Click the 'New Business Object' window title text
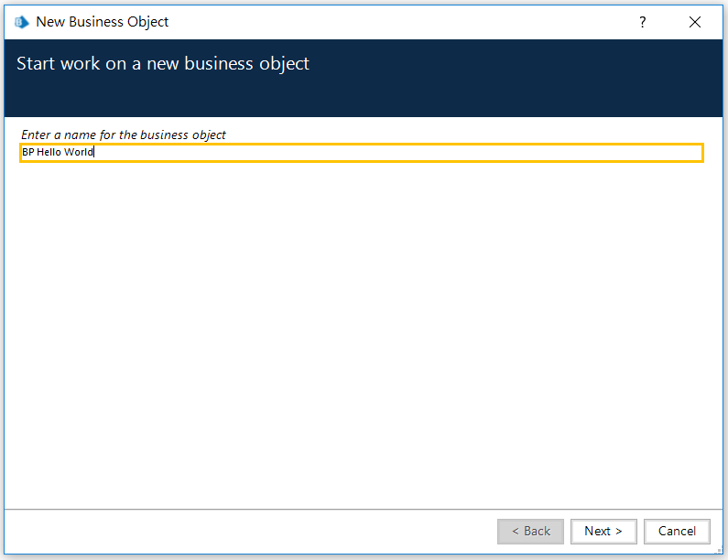This screenshot has height=560, width=728. (103, 22)
